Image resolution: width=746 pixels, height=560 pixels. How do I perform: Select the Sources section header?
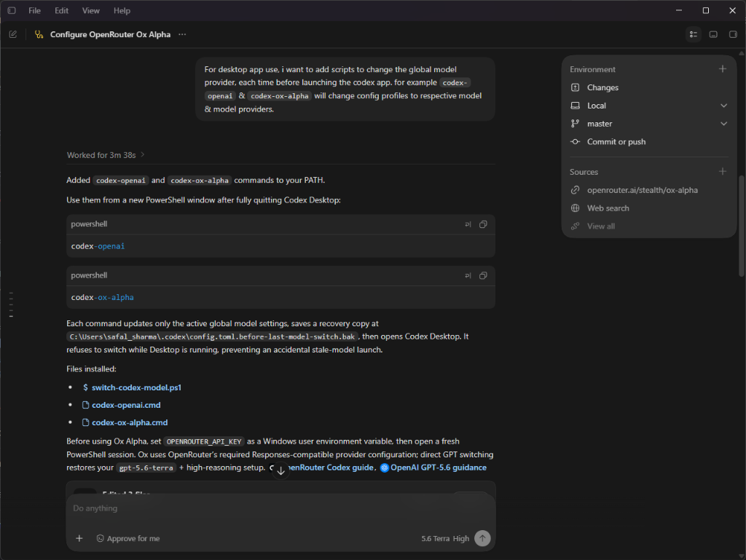(x=584, y=172)
